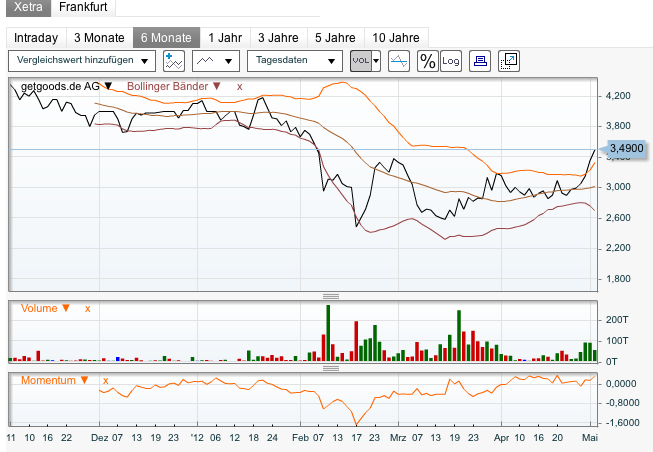The height and width of the screenshot is (452, 653).
Task: Click the Mrz date axis label
Action: tap(398, 438)
